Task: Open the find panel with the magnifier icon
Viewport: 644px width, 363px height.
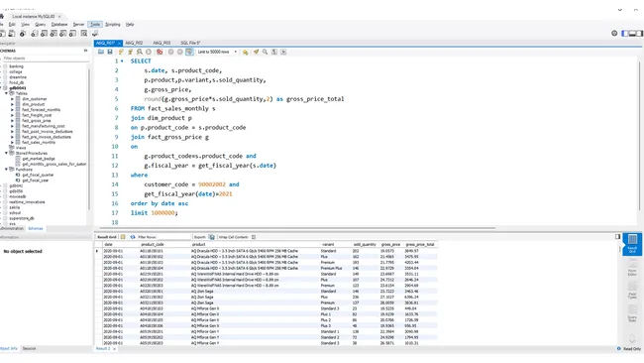Action: click(265, 52)
